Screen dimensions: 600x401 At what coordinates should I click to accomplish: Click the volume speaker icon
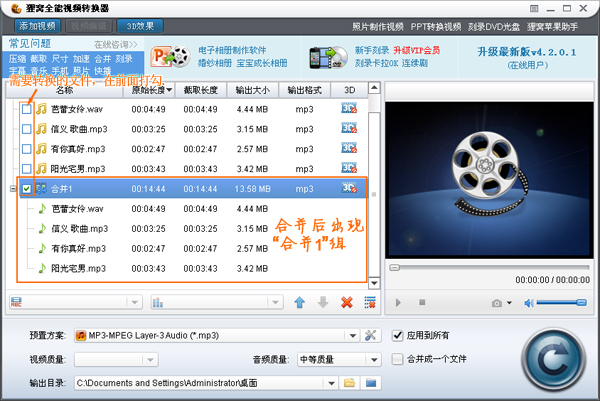pyautogui.click(x=530, y=302)
